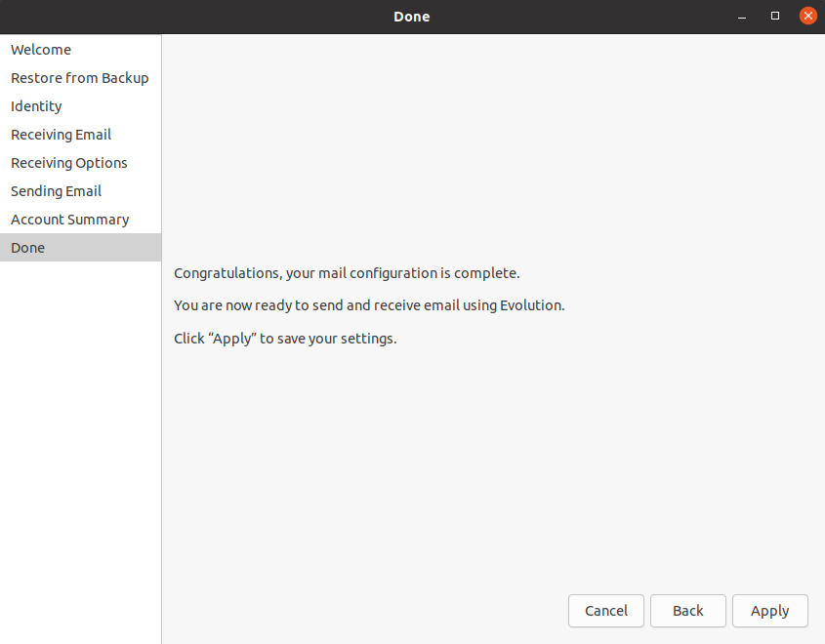
Task: Click the Apply button to save settings
Action: coord(769,611)
